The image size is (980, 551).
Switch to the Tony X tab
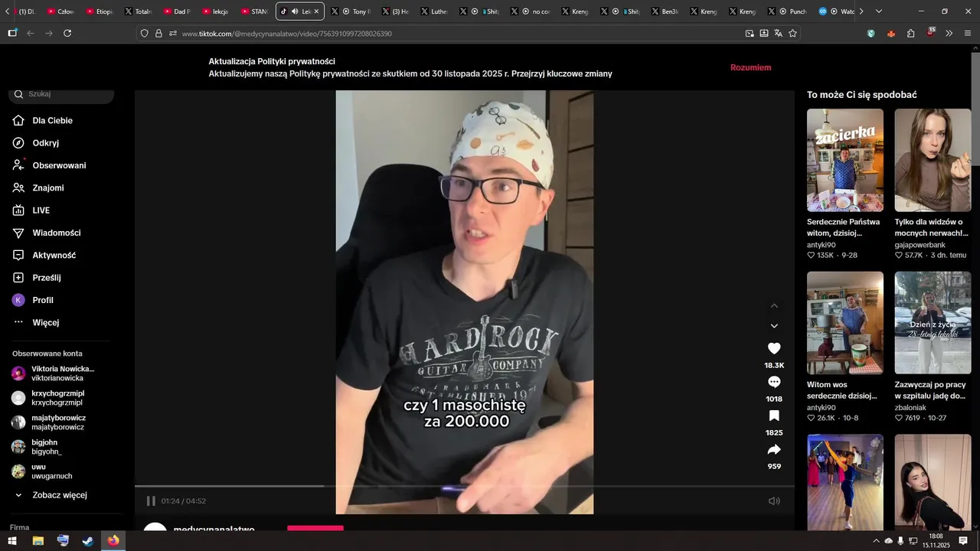[351, 11]
